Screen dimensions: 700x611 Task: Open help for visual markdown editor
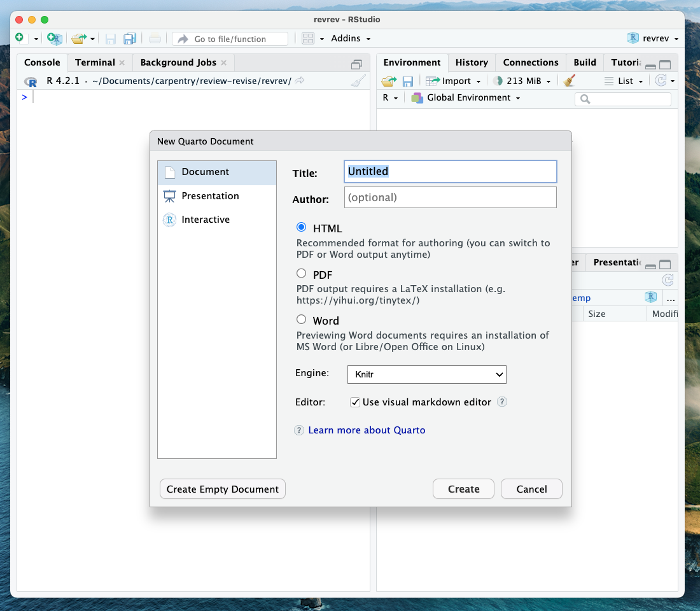(502, 402)
